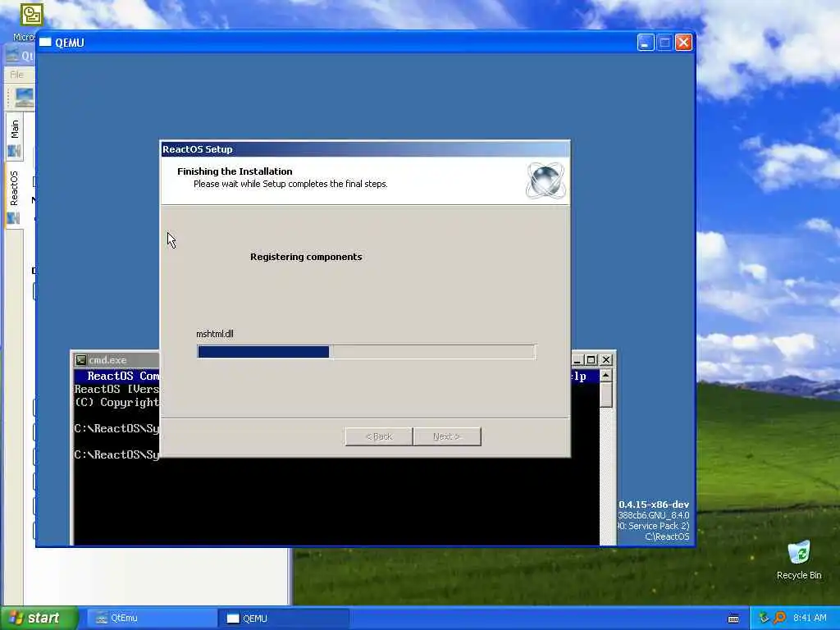Close the cmd.exe window
Screen dimensions: 840x630
[x=606, y=360]
